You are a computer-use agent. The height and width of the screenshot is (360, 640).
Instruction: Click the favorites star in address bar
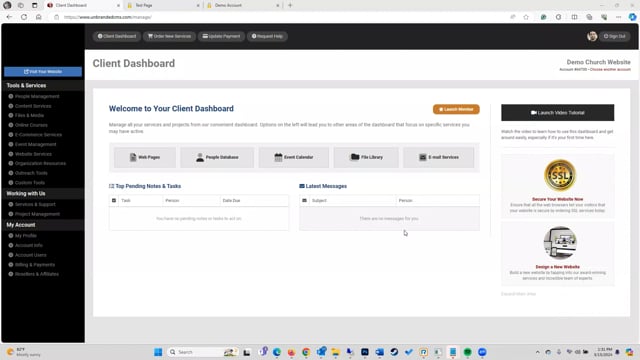tap(526, 17)
